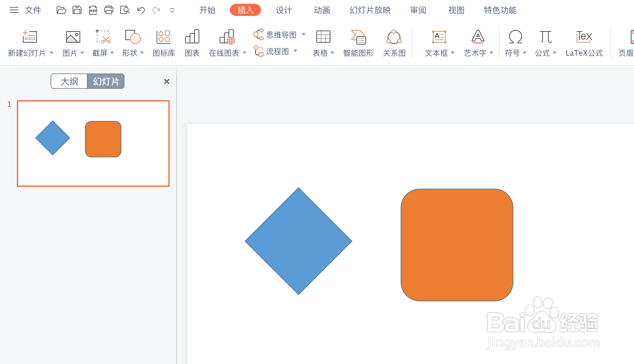The image size is (634, 364).
Task: Click the flowchart button
Action: pos(271,51)
